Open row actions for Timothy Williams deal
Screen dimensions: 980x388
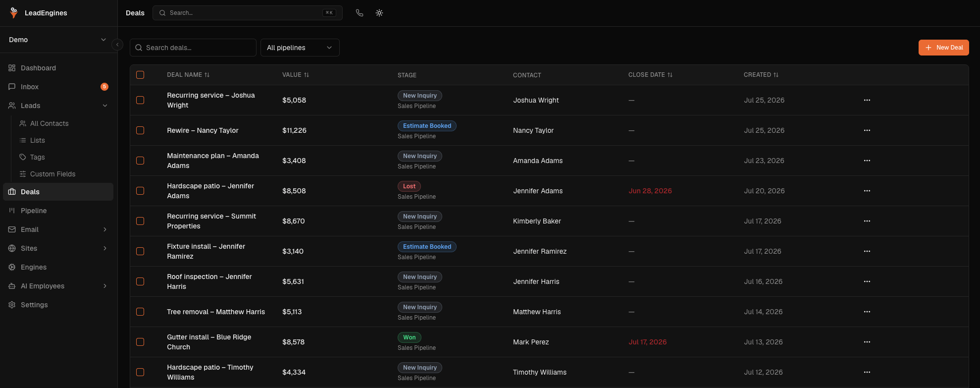(x=867, y=372)
